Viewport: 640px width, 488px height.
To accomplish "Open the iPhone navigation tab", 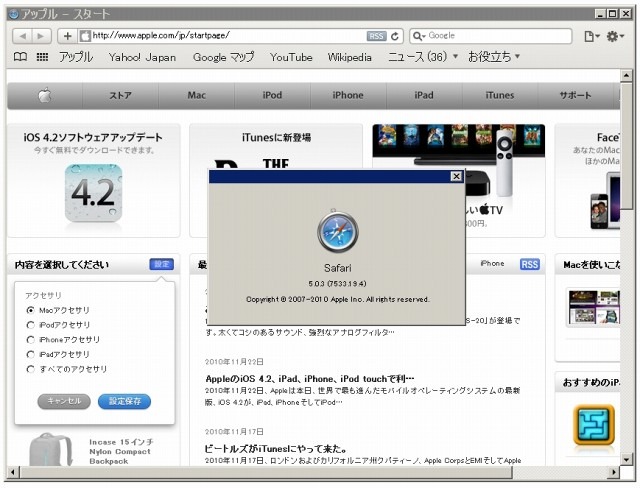I will [x=348, y=95].
